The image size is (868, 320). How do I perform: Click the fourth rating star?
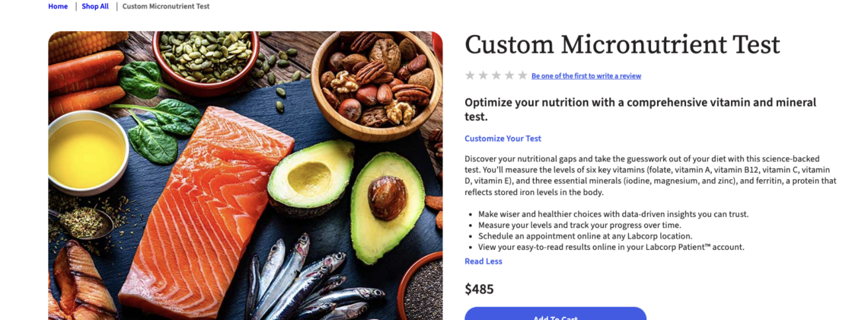click(x=509, y=75)
